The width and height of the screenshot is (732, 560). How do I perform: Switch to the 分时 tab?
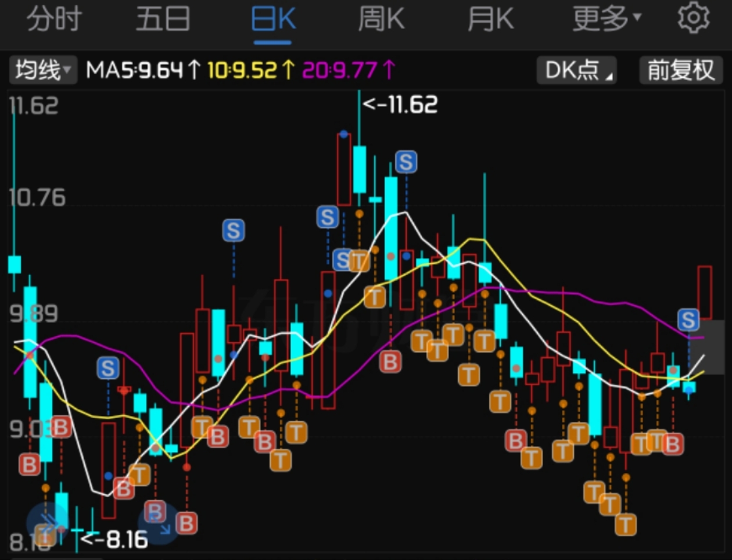[54, 19]
